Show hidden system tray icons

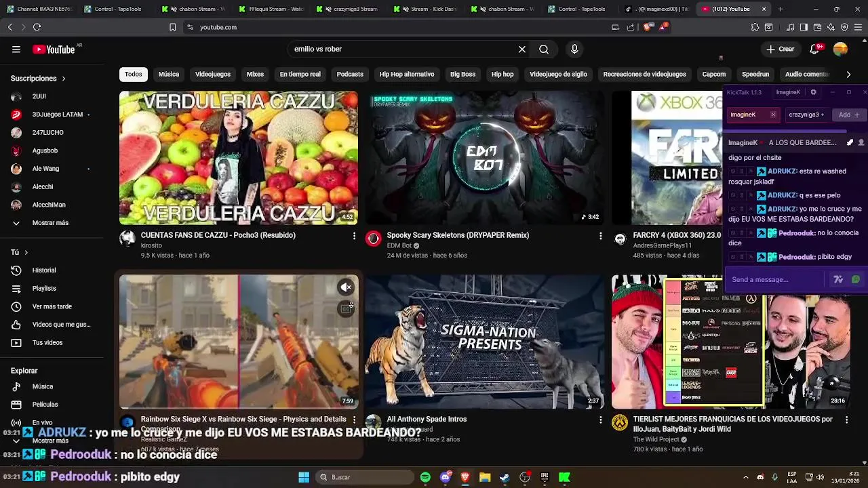[x=745, y=477]
